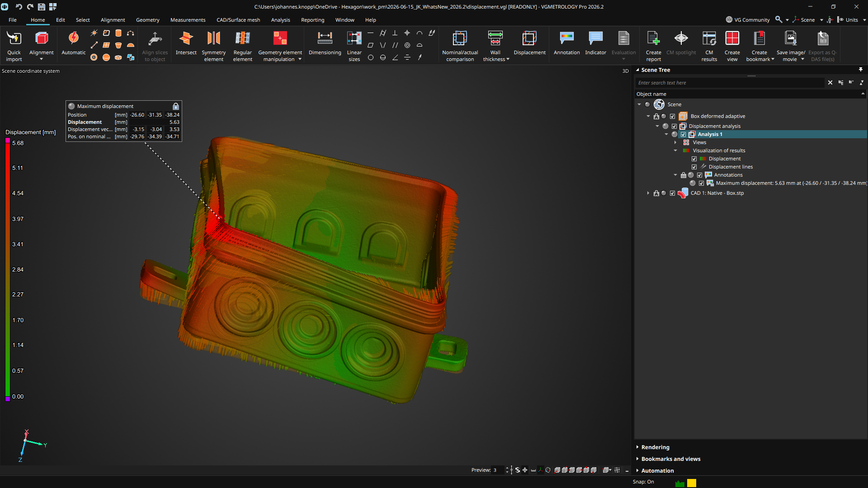Start Nominal/actual comparison
868x488 pixels.
pyautogui.click(x=460, y=46)
